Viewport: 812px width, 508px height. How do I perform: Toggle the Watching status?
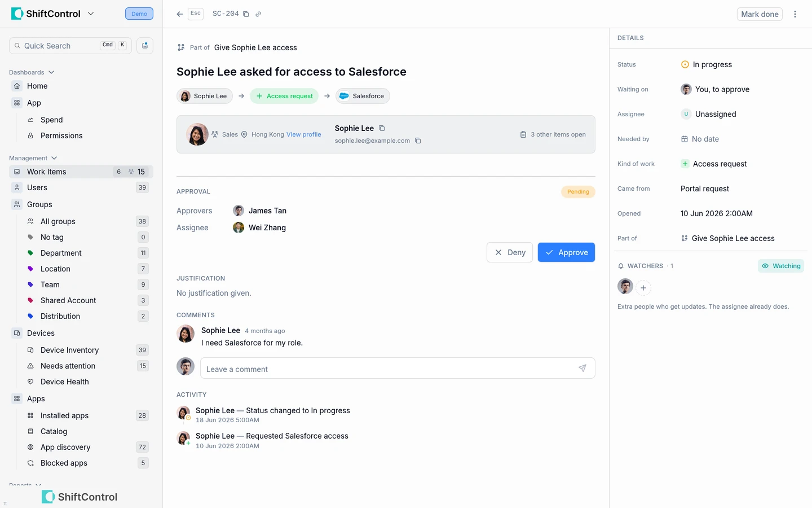tap(781, 266)
